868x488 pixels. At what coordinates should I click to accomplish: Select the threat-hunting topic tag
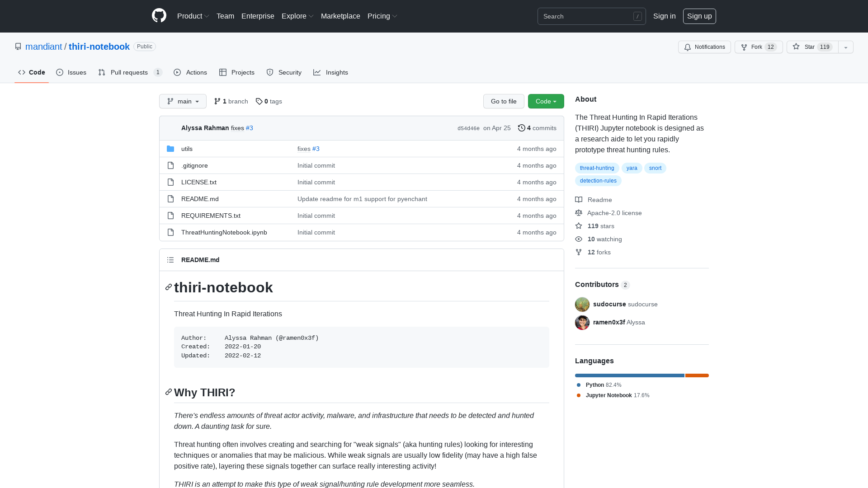(x=597, y=168)
